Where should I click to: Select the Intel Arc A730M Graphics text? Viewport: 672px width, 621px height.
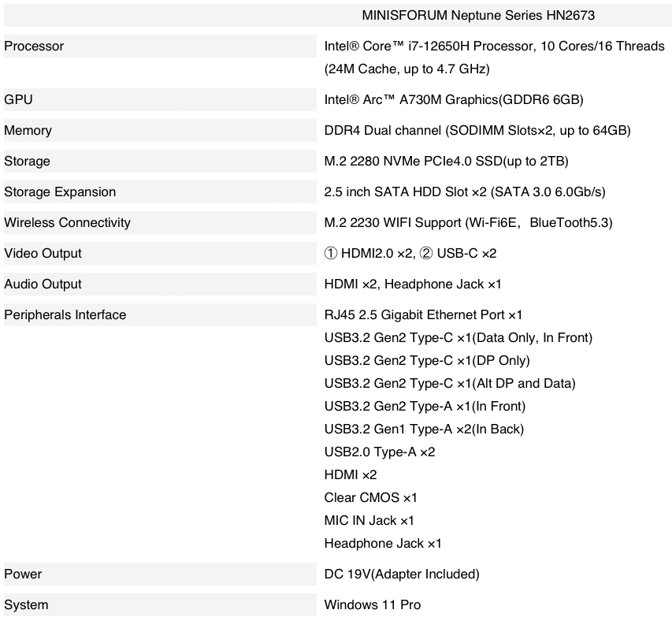pos(453,100)
